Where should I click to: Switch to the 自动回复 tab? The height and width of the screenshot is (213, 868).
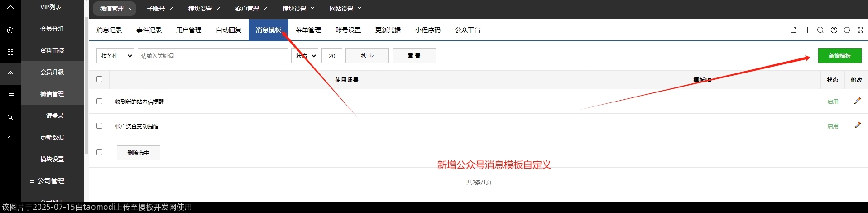(229, 30)
